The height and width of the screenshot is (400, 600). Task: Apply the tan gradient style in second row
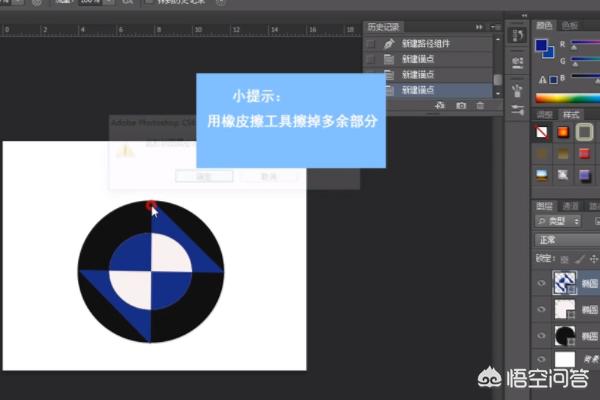(x=563, y=154)
